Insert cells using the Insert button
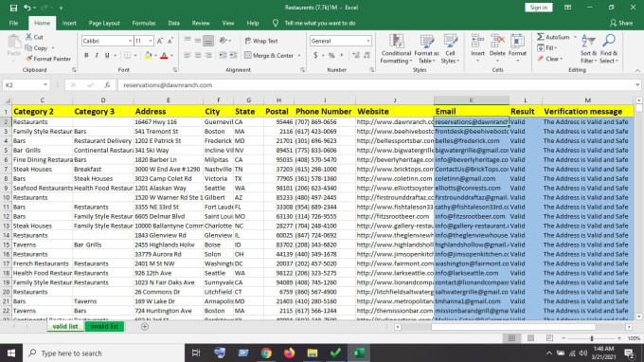644x362 pixels. [x=477, y=49]
